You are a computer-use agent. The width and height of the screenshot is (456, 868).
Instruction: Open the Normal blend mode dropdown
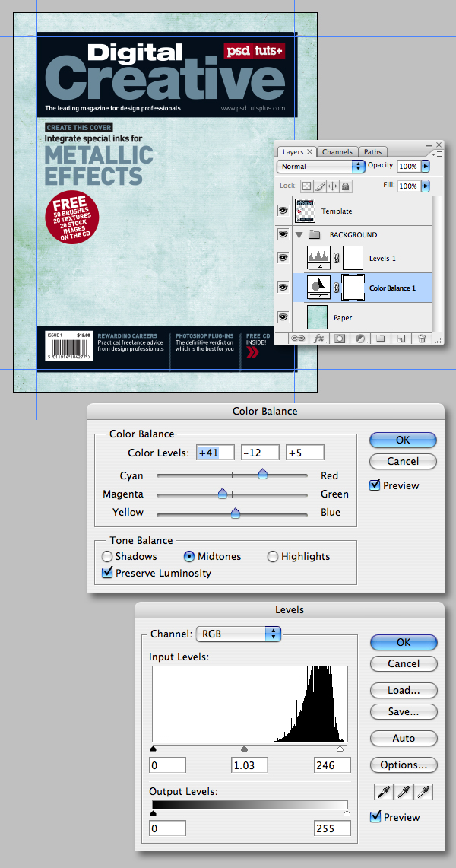point(321,166)
